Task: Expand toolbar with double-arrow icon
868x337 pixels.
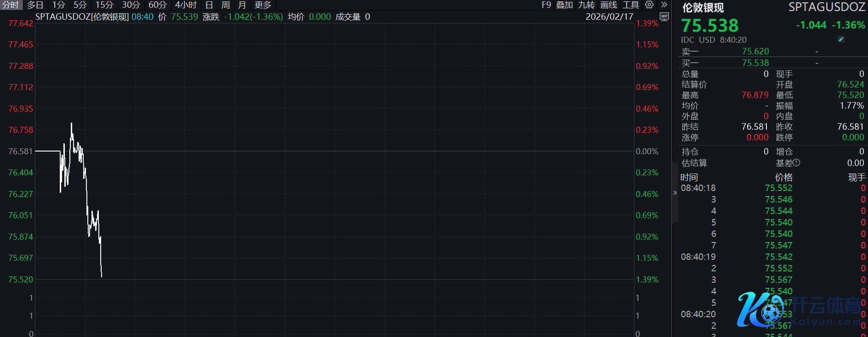Action: click(x=664, y=5)
